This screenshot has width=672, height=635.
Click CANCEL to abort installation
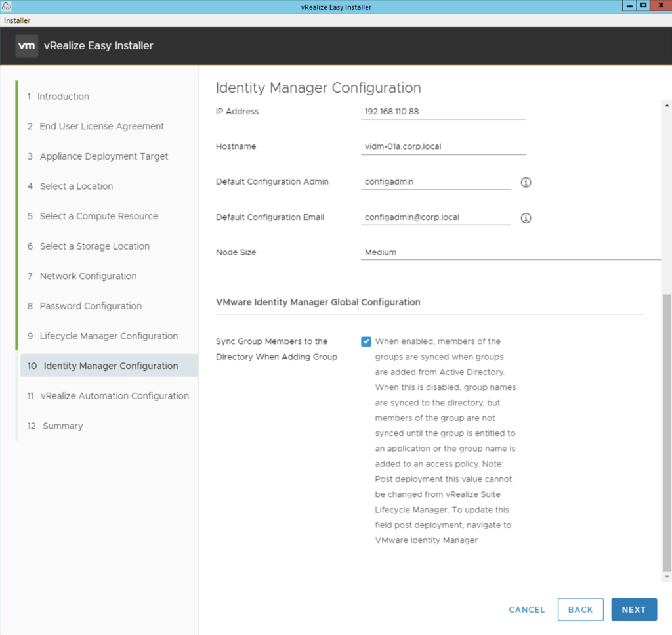527,609
